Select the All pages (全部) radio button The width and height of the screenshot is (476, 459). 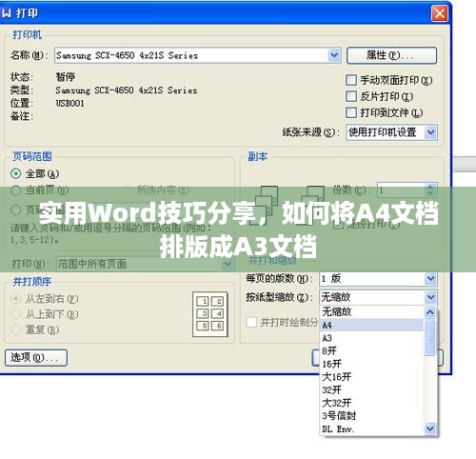coord(16,173)
